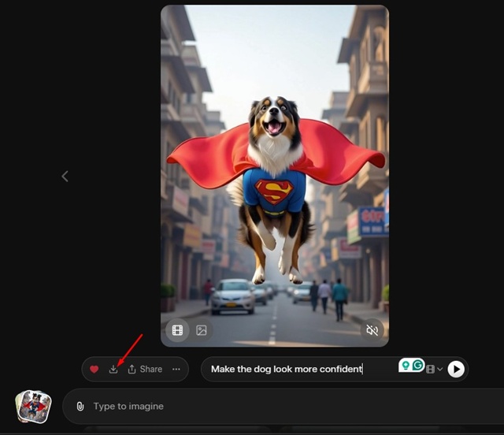504x435 pixels.
Task: Click the paperclip attach icon
Action: point(80,407)
